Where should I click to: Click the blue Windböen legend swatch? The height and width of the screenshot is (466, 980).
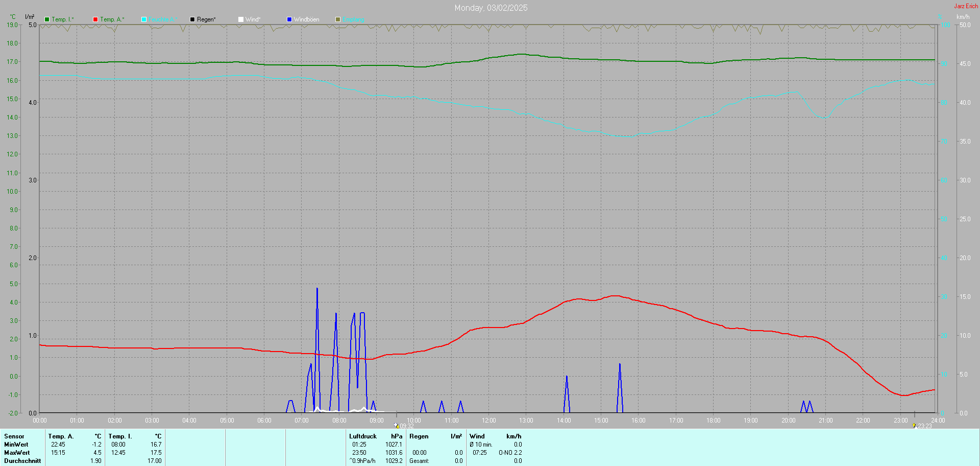click(x=289, y=19)
